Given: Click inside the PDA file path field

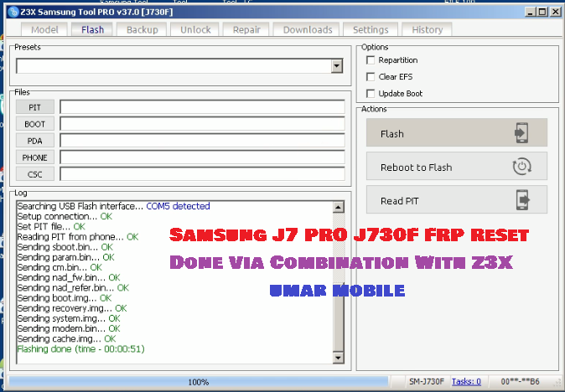Looking at the screenshot, I should coord(202,141).
